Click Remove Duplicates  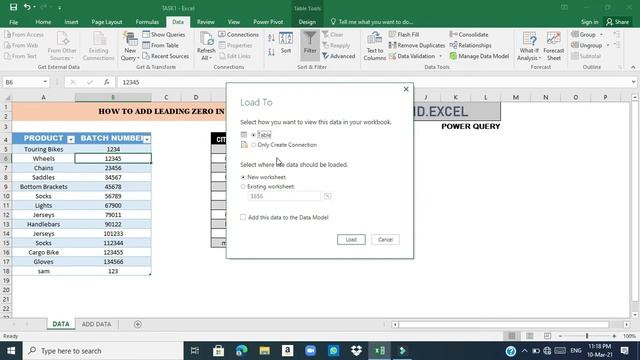point(417,45)
